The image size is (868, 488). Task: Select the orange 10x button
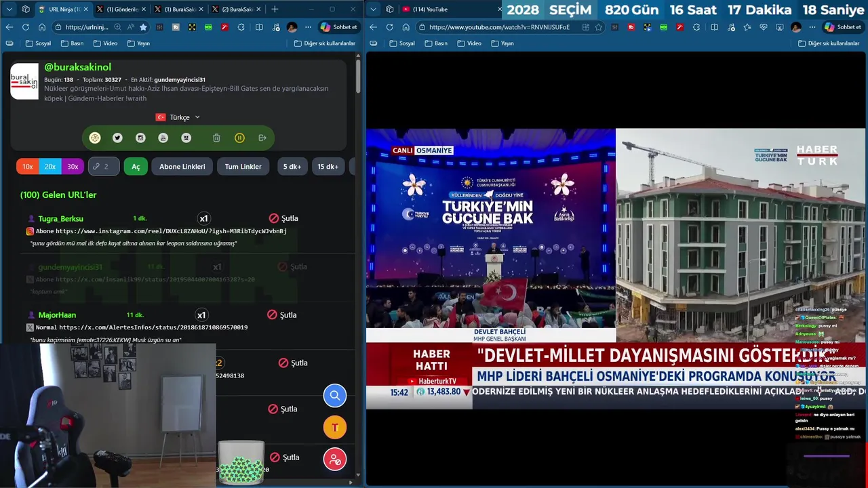coord(27,166)
